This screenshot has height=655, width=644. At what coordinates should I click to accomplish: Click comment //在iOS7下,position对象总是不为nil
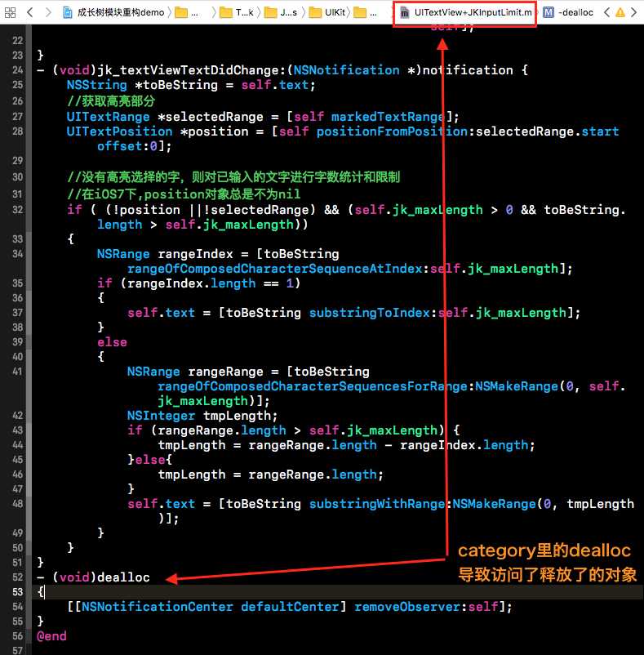pyautogui.click(x=184, y=194)
